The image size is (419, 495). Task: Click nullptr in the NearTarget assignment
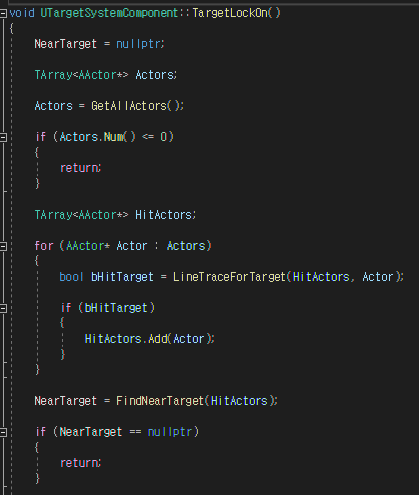tap(138, 44)
